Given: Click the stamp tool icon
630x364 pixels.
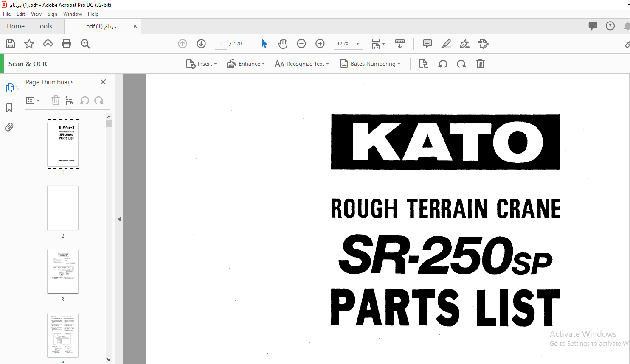Looking at the screenshot, I should click(x=483, y=44).
